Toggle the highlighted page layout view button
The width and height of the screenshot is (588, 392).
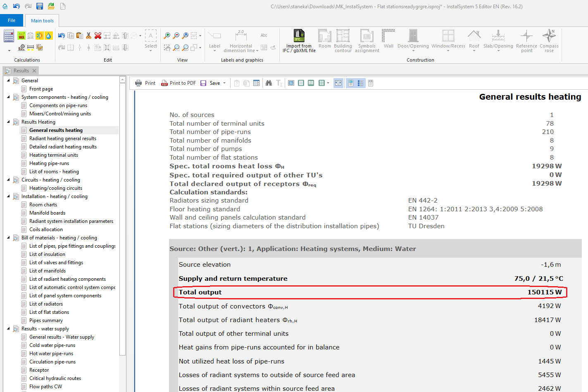click(350, 83)
